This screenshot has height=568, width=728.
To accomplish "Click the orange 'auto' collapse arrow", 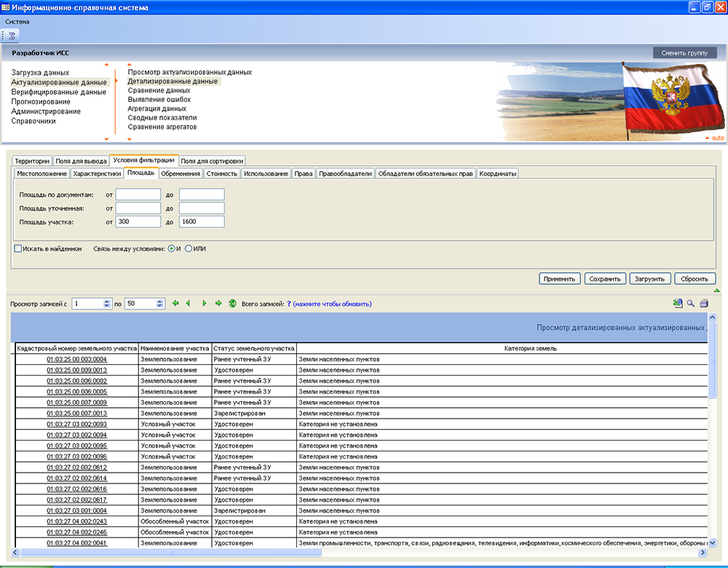I will pos(707,138).
